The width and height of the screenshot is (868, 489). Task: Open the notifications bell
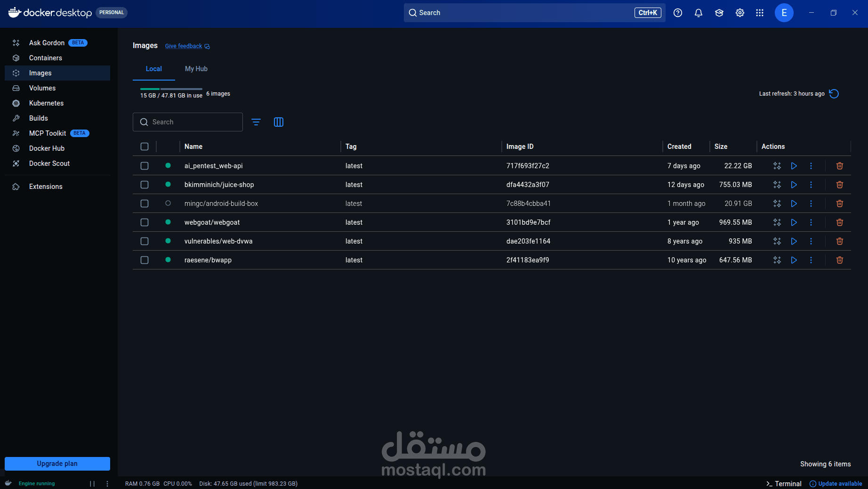(x=699, y=13)
